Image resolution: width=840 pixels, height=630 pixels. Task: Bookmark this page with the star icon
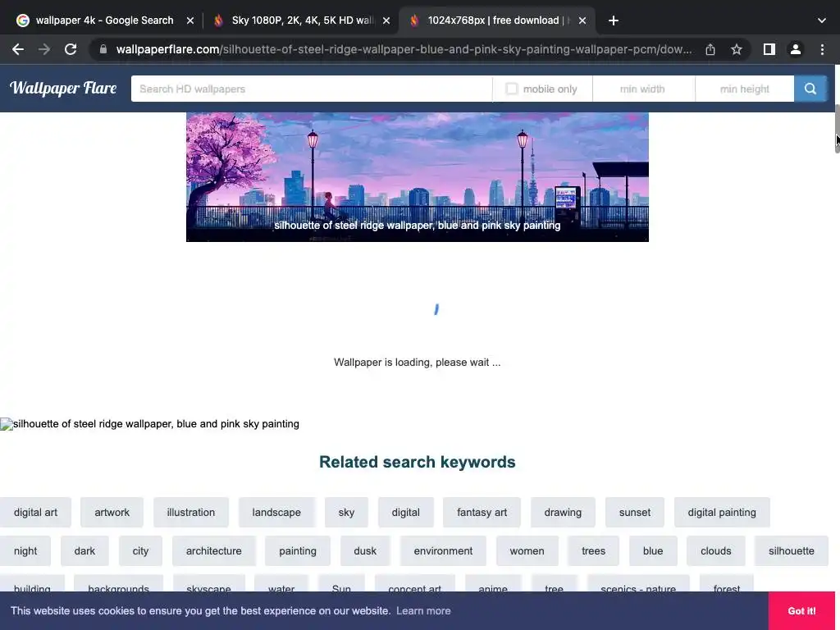(x=736, y=49)
